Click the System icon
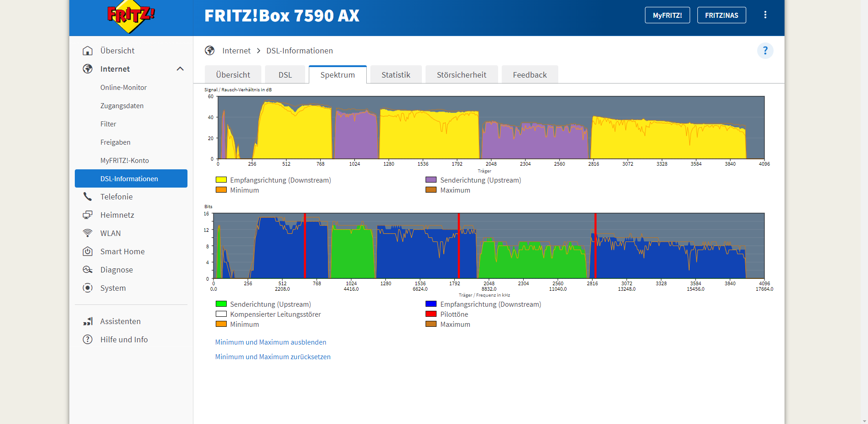The height and width of the screenshot is (424, 868). point(88,288)
